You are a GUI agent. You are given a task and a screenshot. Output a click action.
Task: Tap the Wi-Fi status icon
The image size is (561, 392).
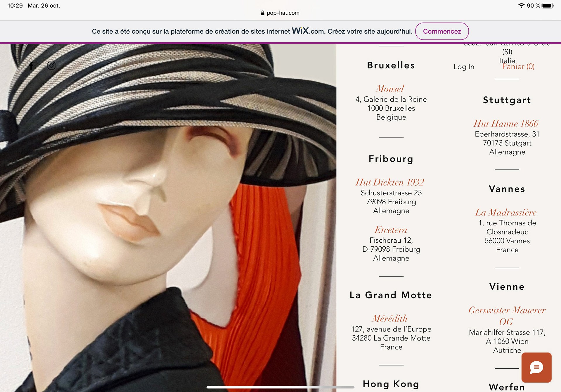(521, 6)
